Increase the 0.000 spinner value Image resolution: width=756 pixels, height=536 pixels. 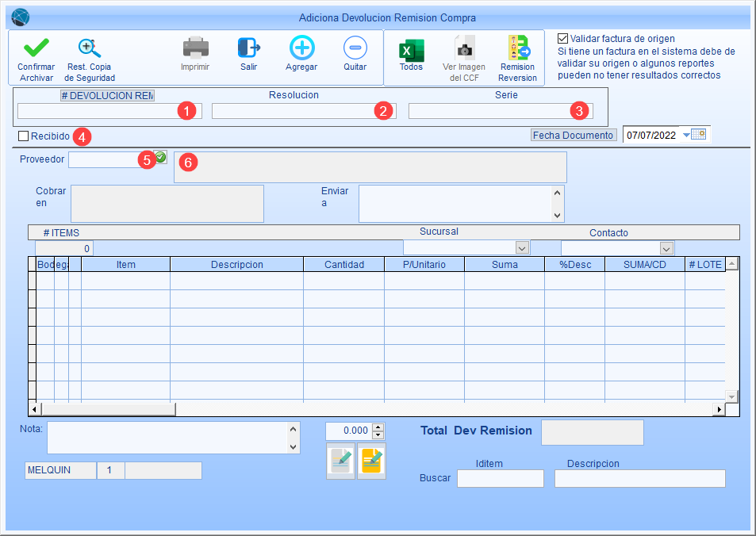(x=378, y=427)
